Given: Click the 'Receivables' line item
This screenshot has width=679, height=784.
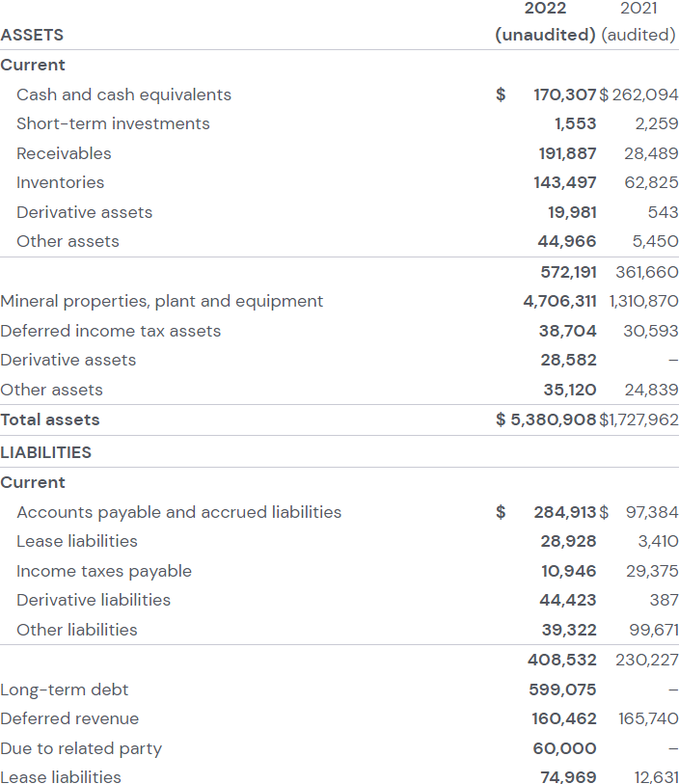Looking at the screenshot, I should (x=64, y=153).
